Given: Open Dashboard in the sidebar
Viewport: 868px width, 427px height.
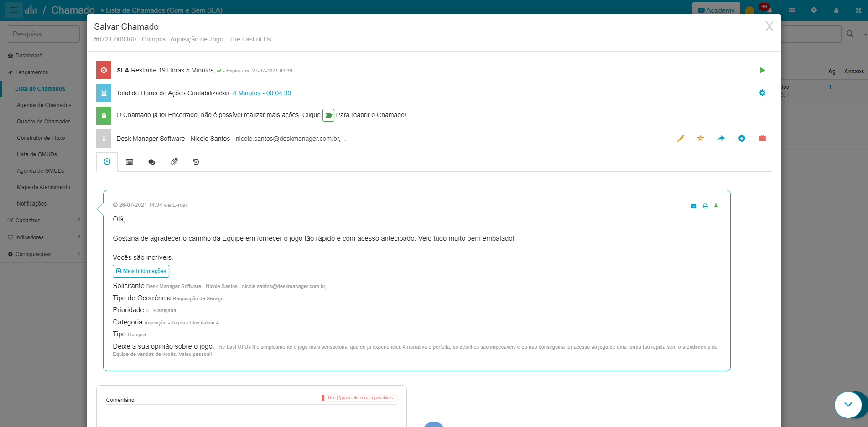Looking at the screenshot, I should (43, 56).
